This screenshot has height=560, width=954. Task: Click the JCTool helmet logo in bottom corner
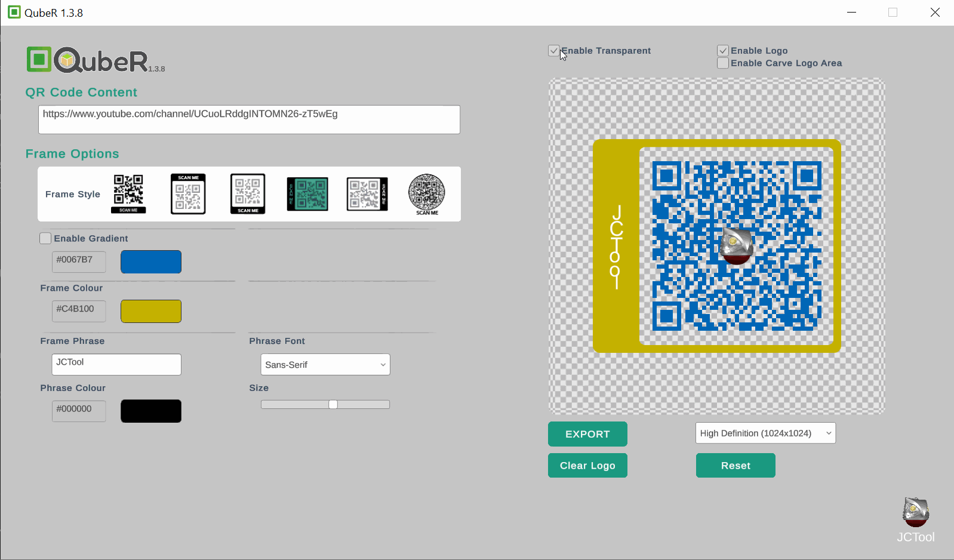click(916, 512)
